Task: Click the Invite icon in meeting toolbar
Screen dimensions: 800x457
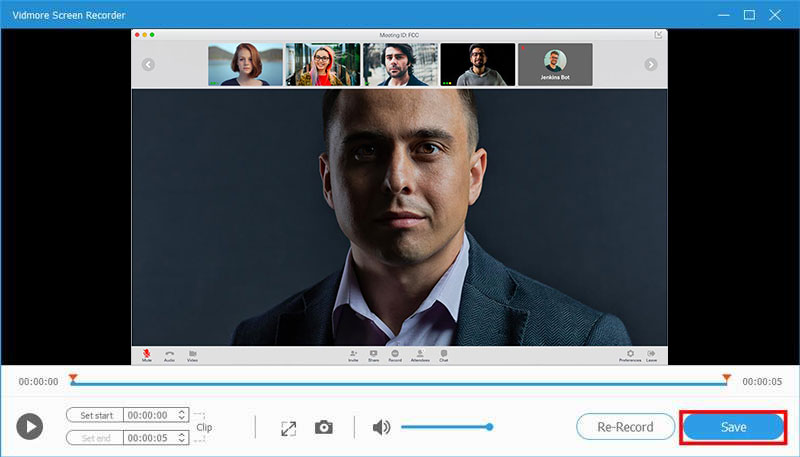Action: [x=353, y=354]
